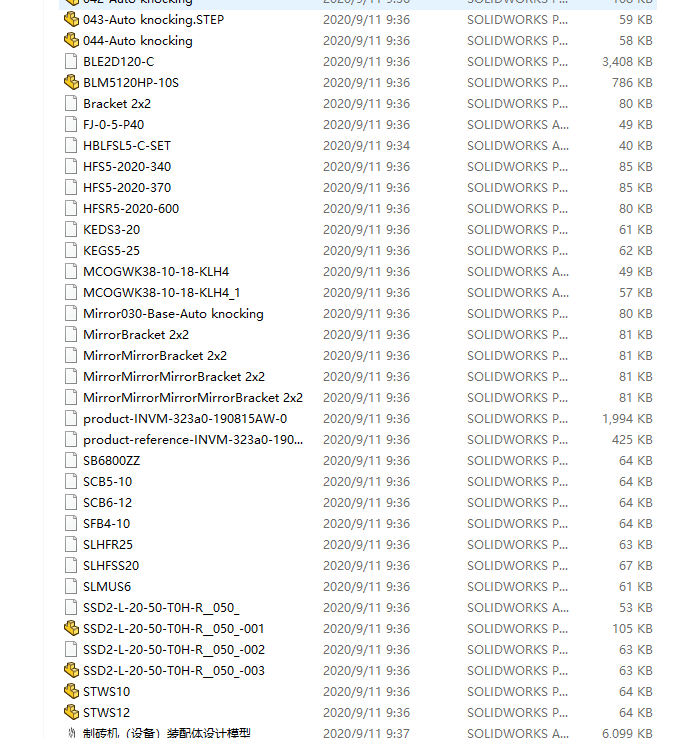Select file name KEGS5-25
The height and width of the screenshot is (738, 688).
click(112, 251)
